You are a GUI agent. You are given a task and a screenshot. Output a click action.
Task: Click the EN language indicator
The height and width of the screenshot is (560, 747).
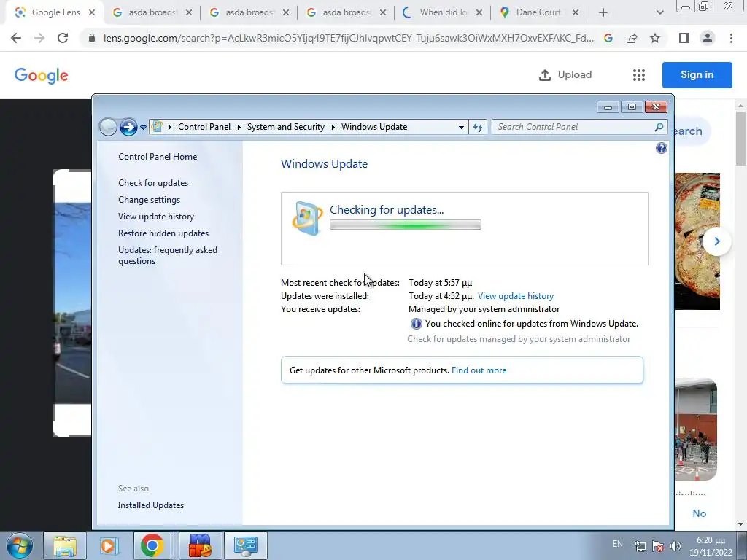pyautogui.click(x=617, y=544)
